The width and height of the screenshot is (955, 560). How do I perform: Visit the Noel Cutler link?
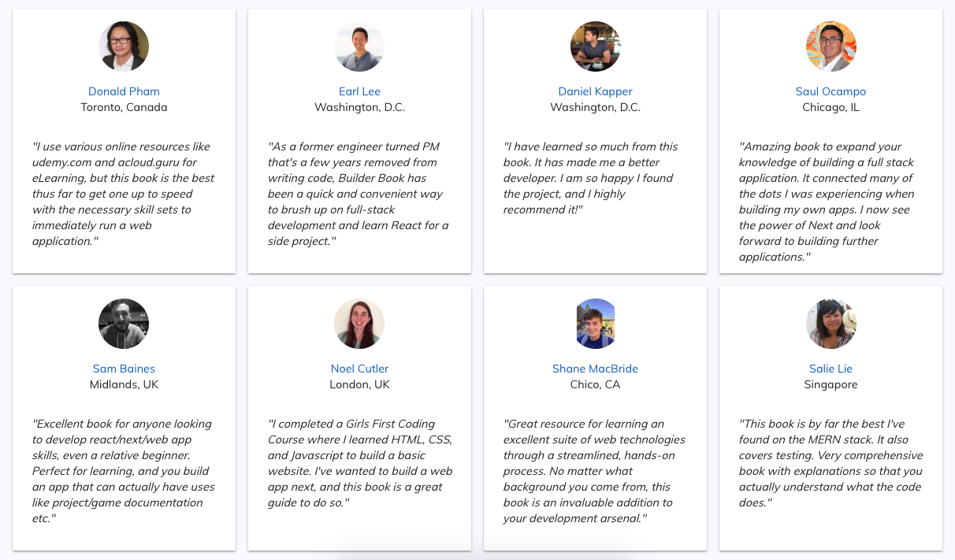[359, 369]
